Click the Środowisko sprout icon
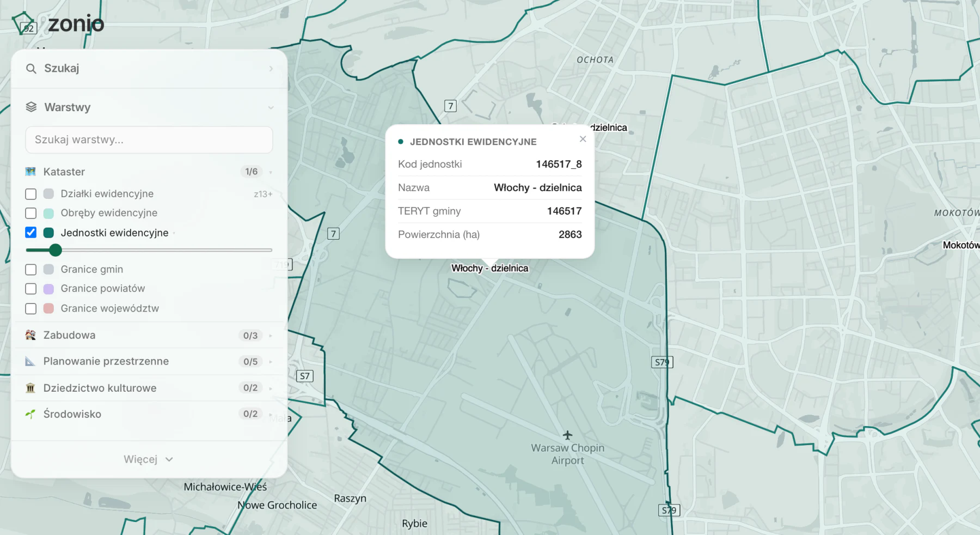This screenshot has height=535, width=980. [30, 414]
